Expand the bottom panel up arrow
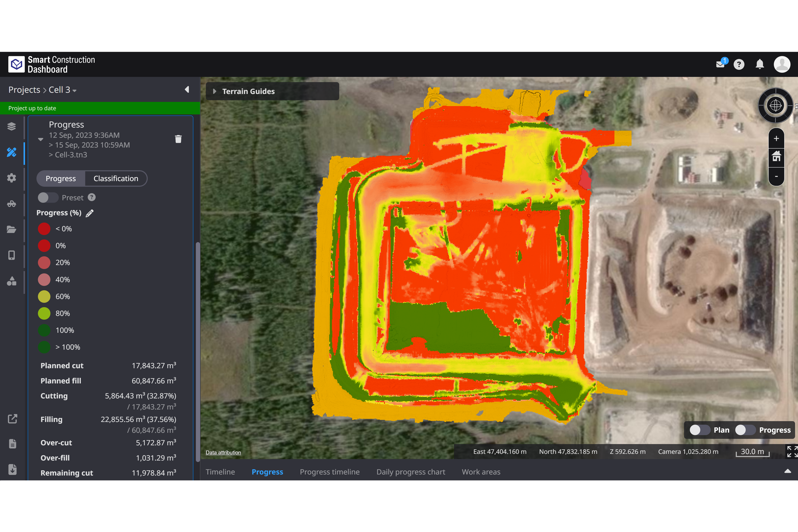 click(x=788, y=471)
